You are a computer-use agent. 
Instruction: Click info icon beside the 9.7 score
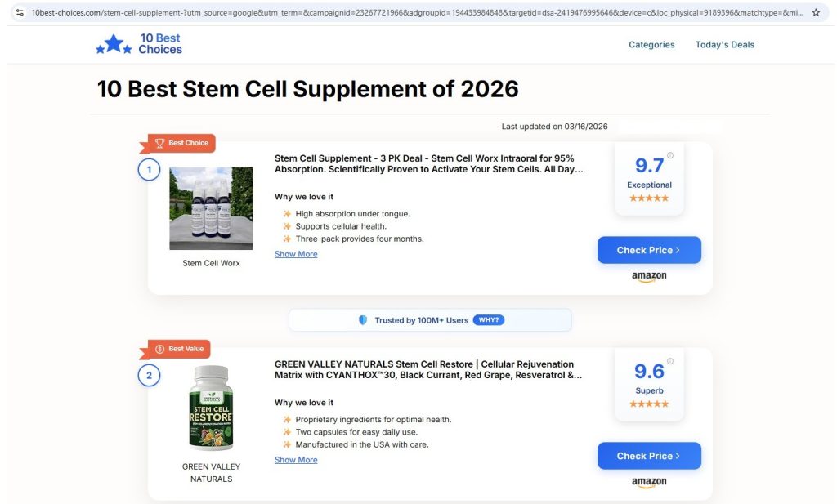pyautogui.click(x=670, y=155)
